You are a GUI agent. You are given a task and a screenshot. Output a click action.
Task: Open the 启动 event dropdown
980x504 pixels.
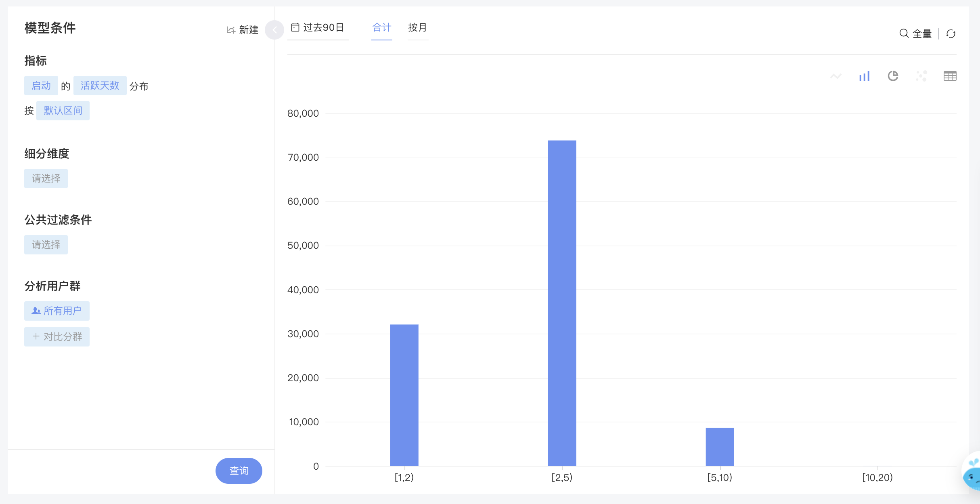coord(41,86)
